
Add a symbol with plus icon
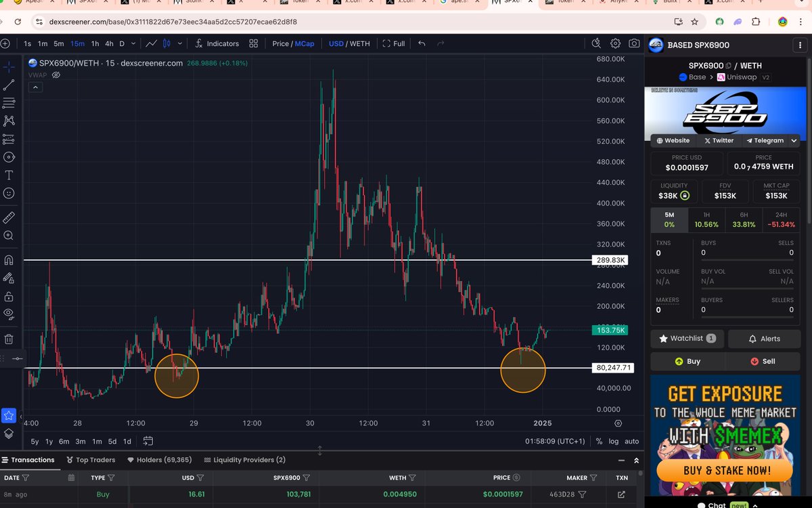(5, 43)
